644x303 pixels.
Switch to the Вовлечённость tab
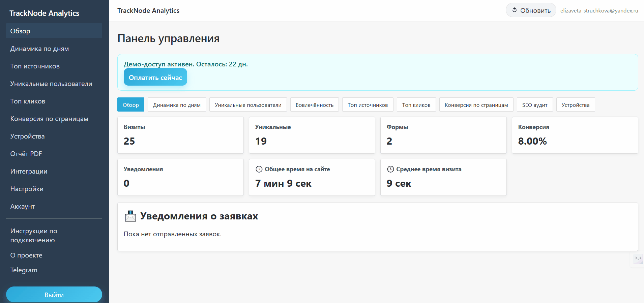pos(314,105)
